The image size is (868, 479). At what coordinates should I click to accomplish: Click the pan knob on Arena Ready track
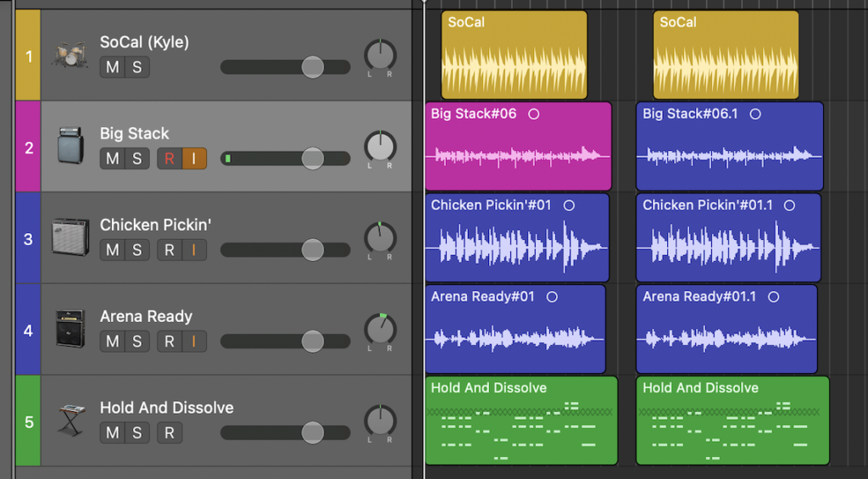pos(381,330)
